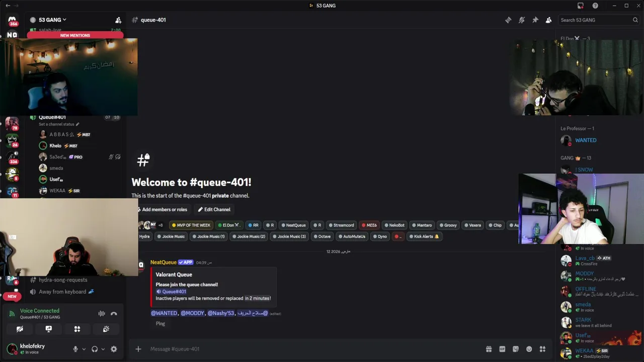Click the MVP OF THE WEEK role chip
The width and height of the screenshot is (644, 362).
click(191, 225)
